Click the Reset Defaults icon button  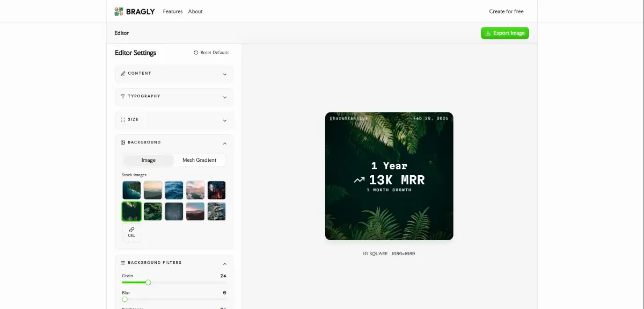(196, 53)
